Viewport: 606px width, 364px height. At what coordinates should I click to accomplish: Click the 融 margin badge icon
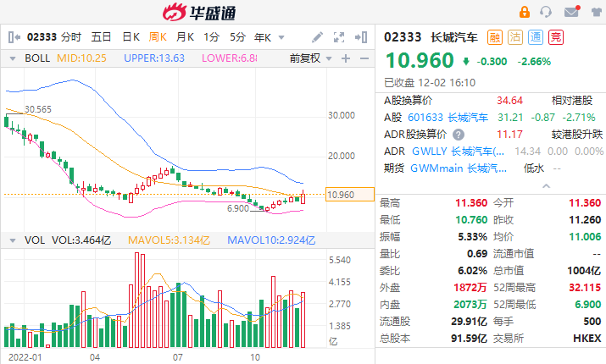(x=495, y=37)
